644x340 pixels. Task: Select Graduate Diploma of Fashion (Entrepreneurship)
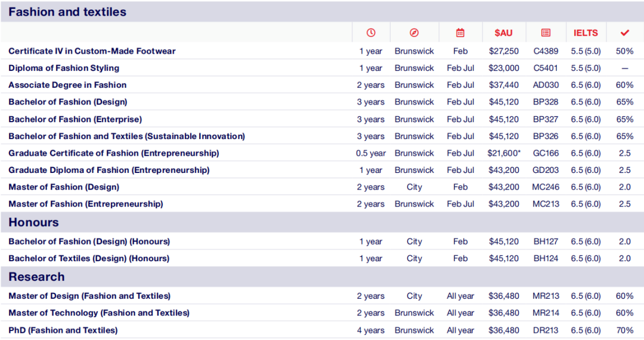click(x=109, y=170)
